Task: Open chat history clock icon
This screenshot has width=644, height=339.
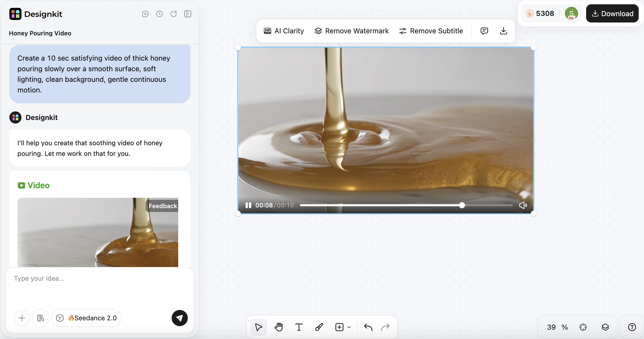Action: point(159,14)
